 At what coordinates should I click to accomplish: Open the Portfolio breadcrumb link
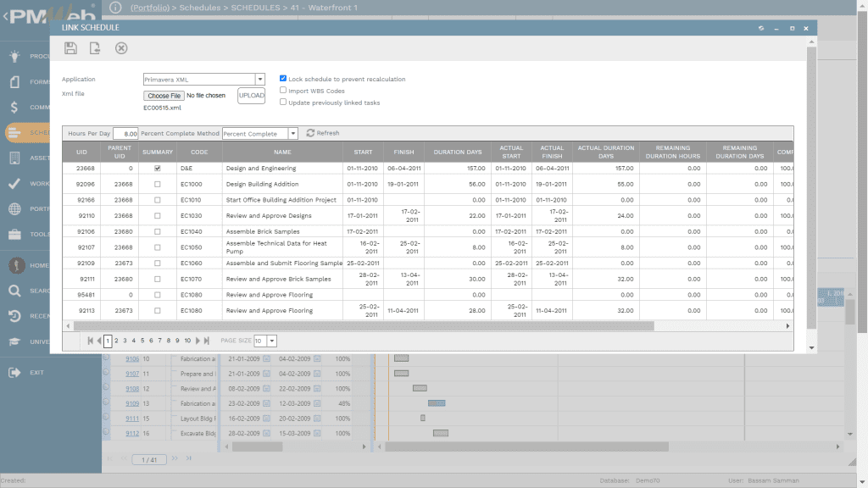coord(150,8)
